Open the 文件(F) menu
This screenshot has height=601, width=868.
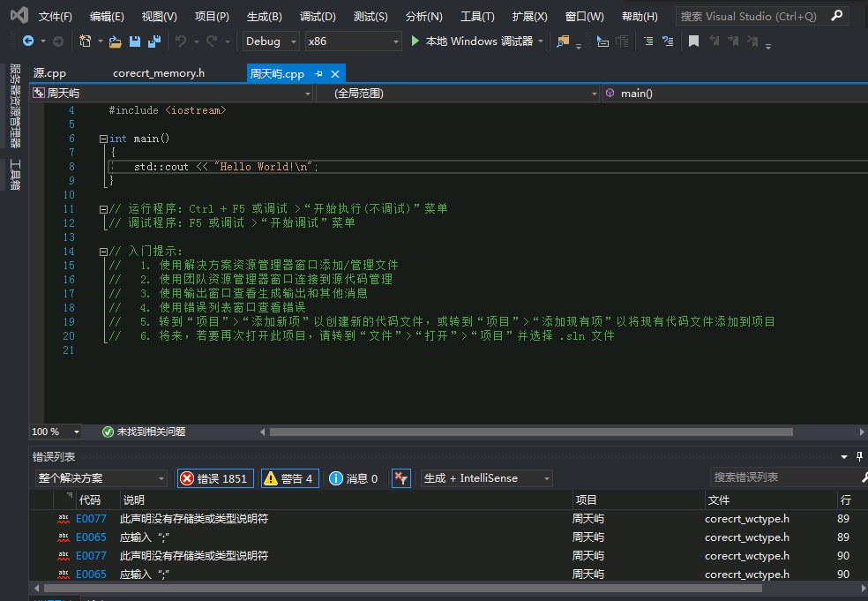[56, 16]
